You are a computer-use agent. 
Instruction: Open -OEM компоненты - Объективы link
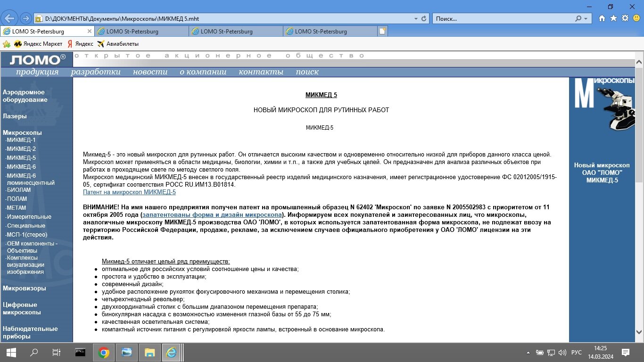(31, 247)
